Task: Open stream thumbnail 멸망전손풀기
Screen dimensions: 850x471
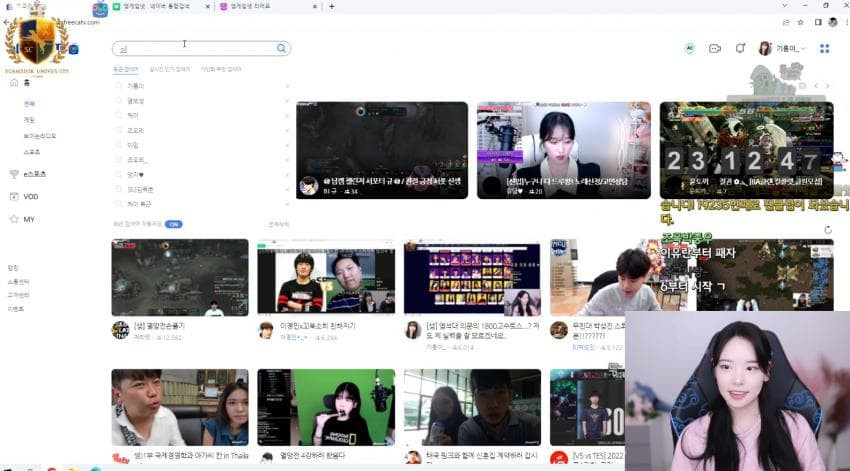Action: 180,278
